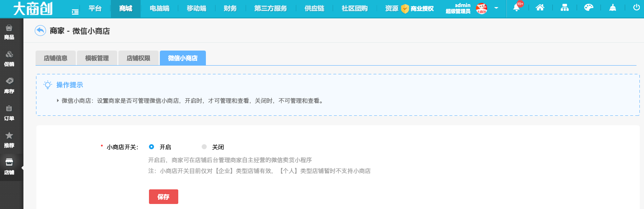Switch to the 店铺权限 tab
The image size is (644, 209).
(139, 58)
